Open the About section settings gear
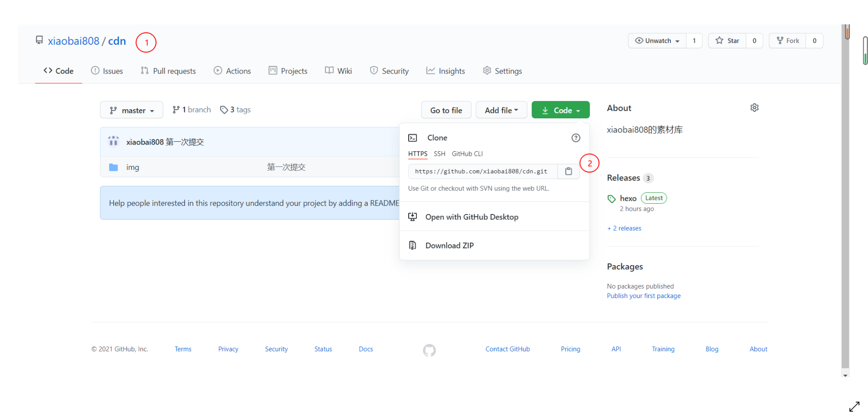Screen dimensions: 868x420 pos(754,107)
